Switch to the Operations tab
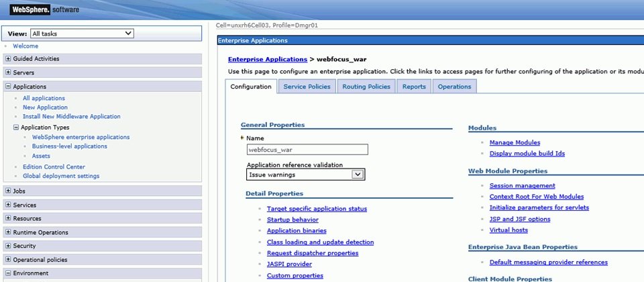Screen dimensions: 644x282 tap(454, 87)
